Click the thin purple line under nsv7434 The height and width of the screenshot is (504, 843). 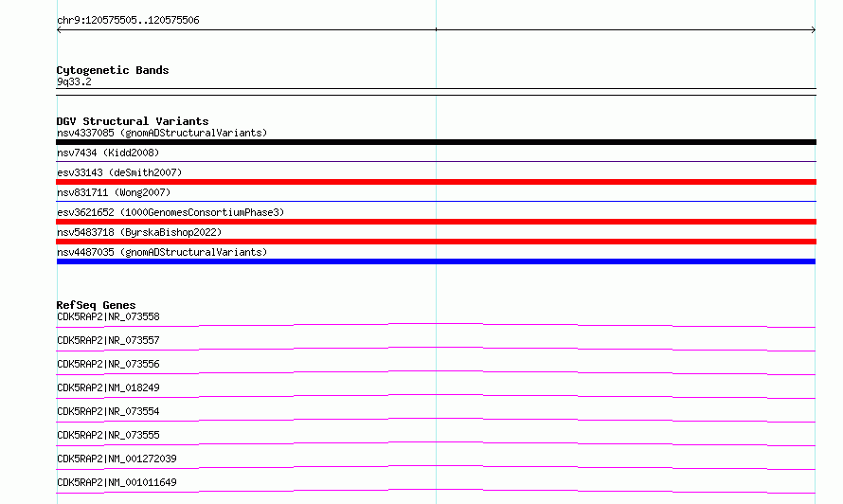point(436,161)
